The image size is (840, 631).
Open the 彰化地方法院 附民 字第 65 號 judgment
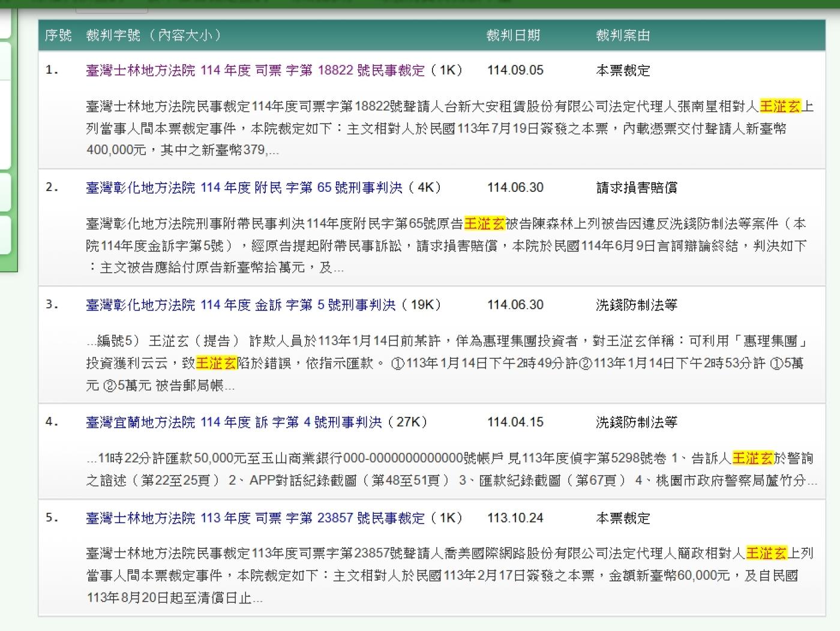(244, 188)
